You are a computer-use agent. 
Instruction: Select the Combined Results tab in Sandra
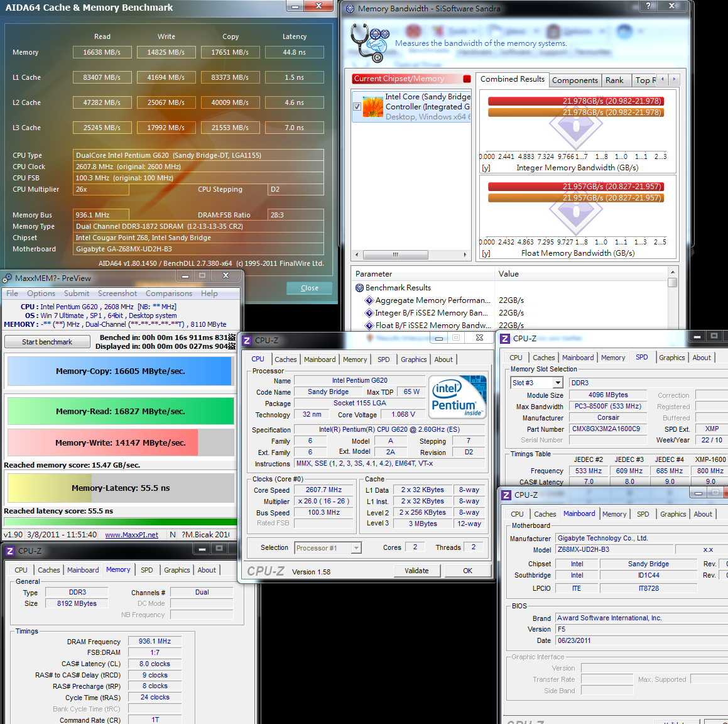513,79
